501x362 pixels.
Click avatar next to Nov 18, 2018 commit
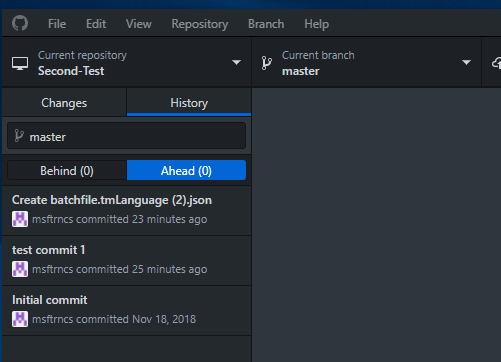[x=20, y=319]
